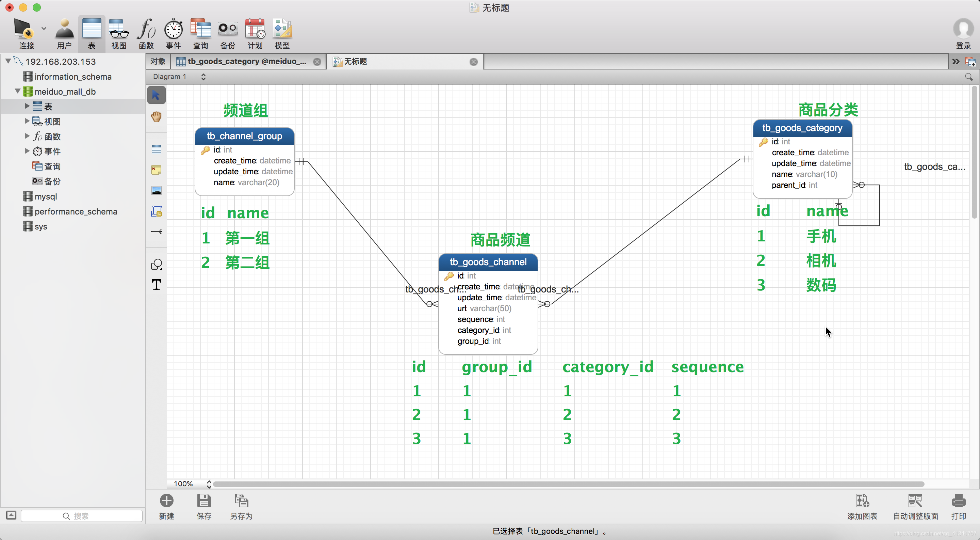Switch to the 对象 tab
Screen dimensions: 980x540
click(158, 62)
